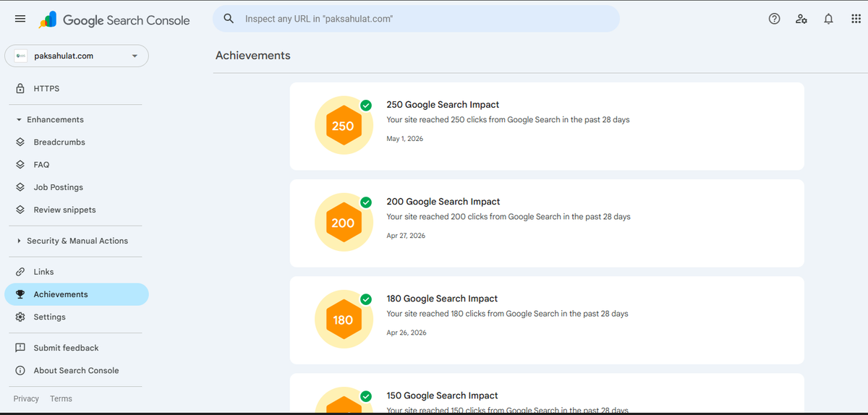Click the paksahulat.com site favicon
Screen dimensions: 868x415
(x=22, y=56)
